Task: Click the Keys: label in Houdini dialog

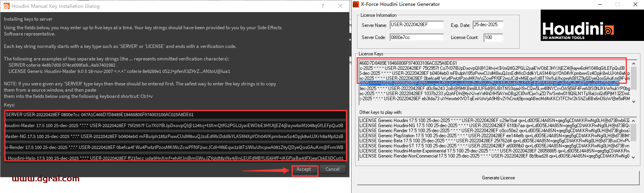Action: tap(9, 105)
